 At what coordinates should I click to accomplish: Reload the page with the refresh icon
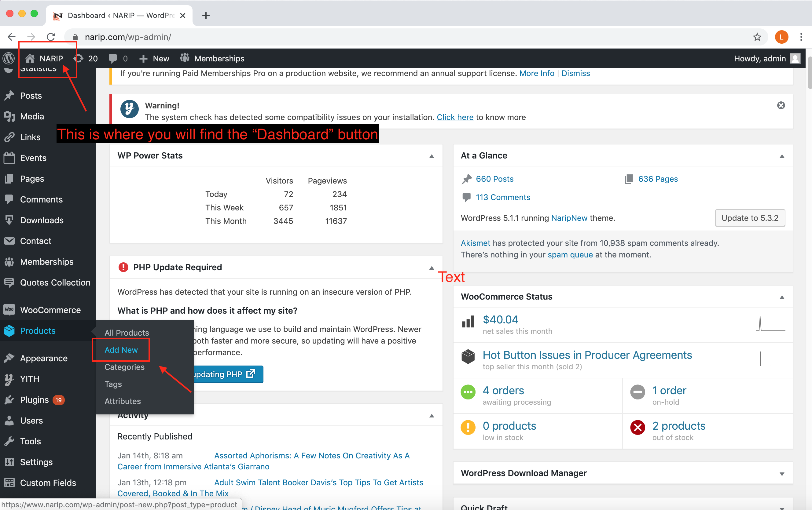[51, 37]
